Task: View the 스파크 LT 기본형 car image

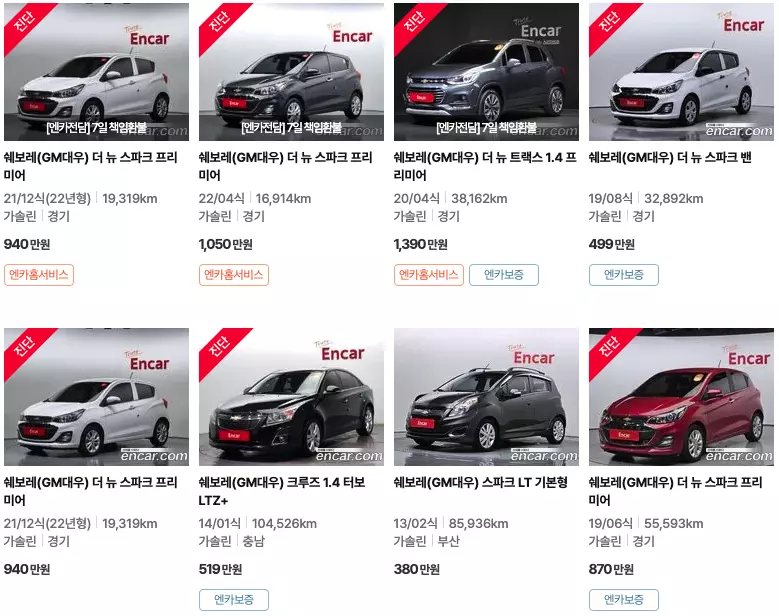Action: click(x=486, y=397)
